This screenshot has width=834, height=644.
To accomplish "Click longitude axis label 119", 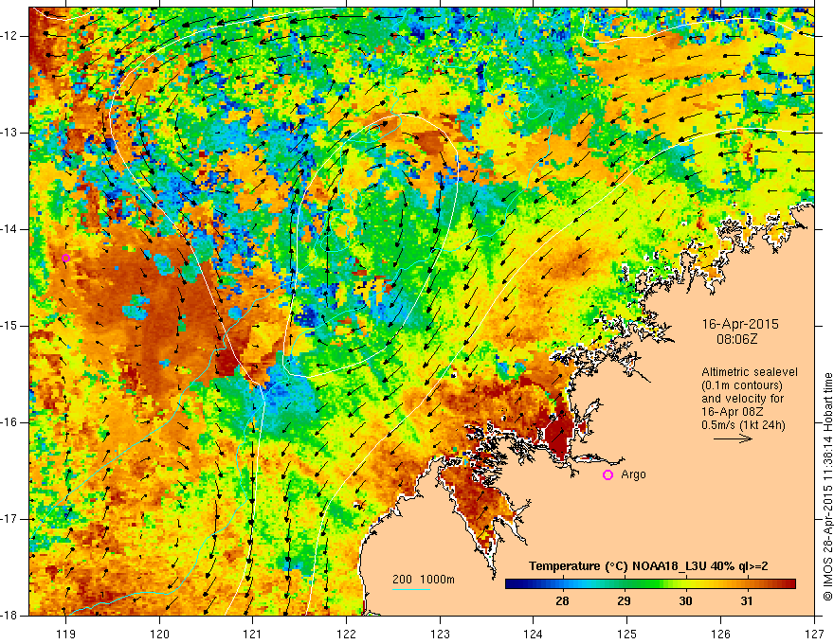I will 66,634.
